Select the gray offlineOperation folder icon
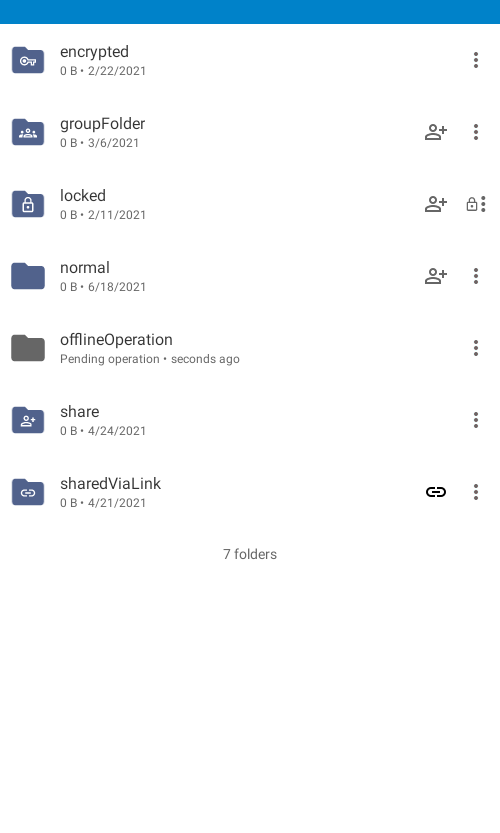Image resolution: width=500 pixels, height=833 pixels. (x=28, y=348)
